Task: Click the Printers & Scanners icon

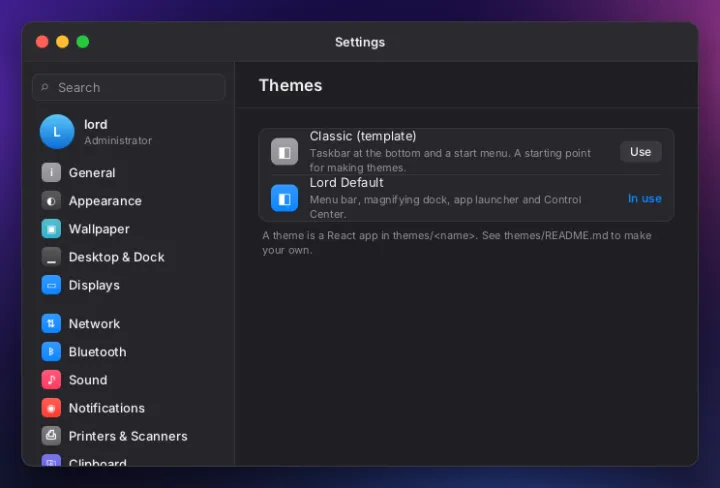Action: [51, 436]
